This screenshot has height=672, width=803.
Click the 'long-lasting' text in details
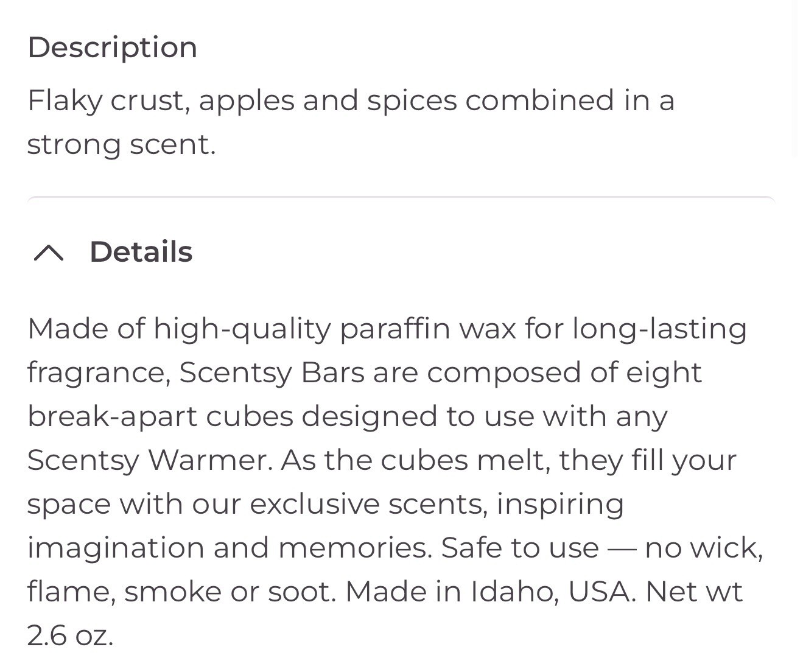(659, 329)
